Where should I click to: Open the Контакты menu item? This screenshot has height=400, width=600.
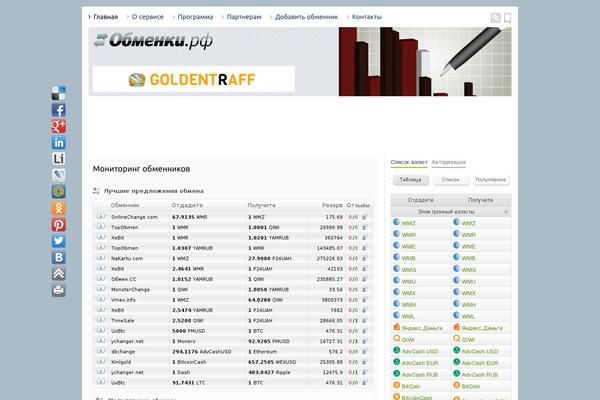(367, 17)
